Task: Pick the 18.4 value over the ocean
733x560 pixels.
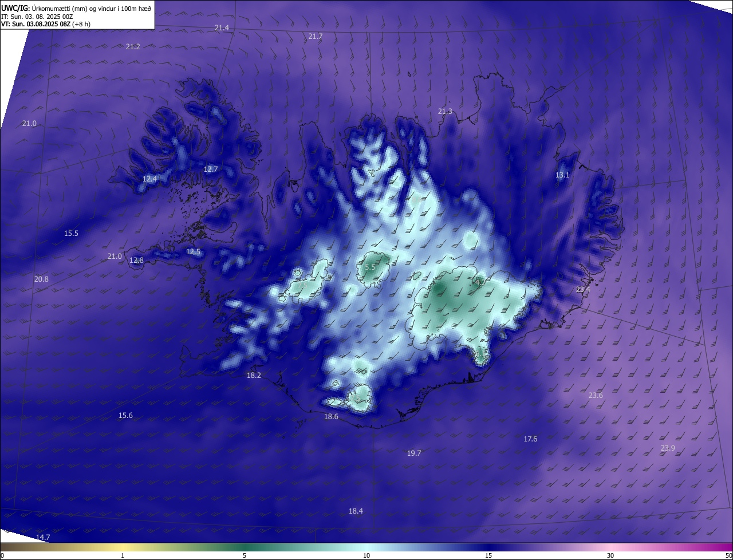Action: [x=356, y=511]
